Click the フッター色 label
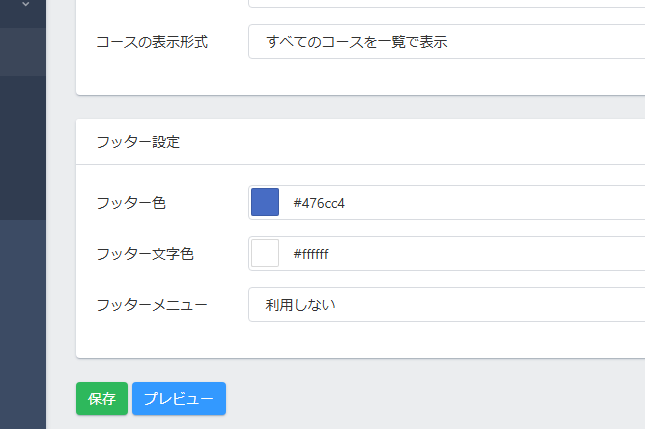This screenshot has width=645, height=429. click(x=131, y=203)
